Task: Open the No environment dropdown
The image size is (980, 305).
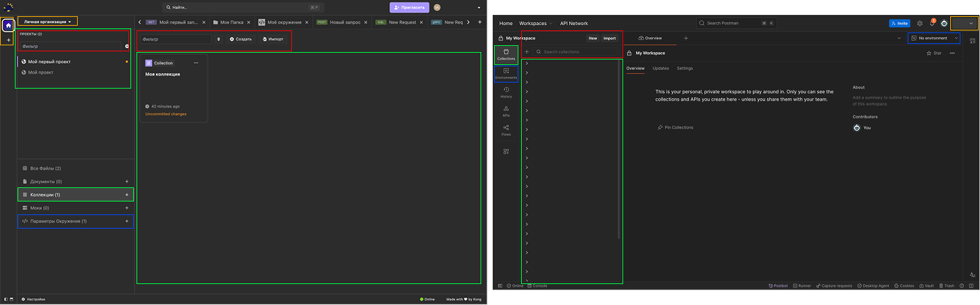Action: pos(933,39)
